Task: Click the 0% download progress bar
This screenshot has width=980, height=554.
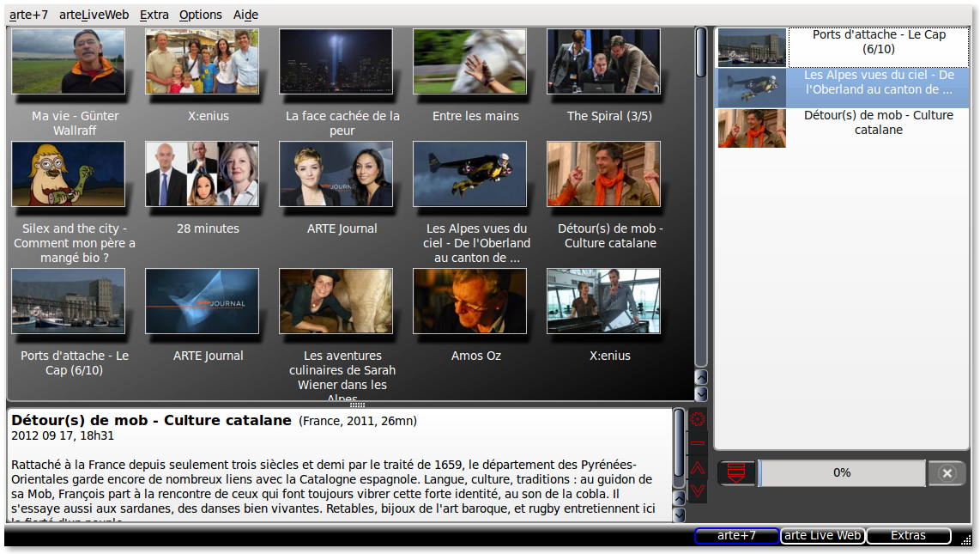Action: (x=841, y=473)
